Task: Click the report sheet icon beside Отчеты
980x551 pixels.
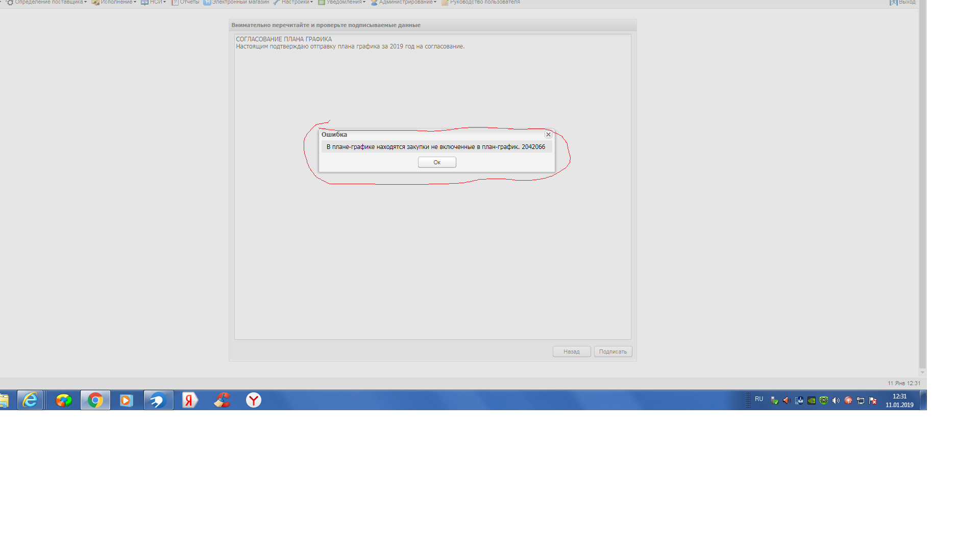Action: [x=175, y=2]
